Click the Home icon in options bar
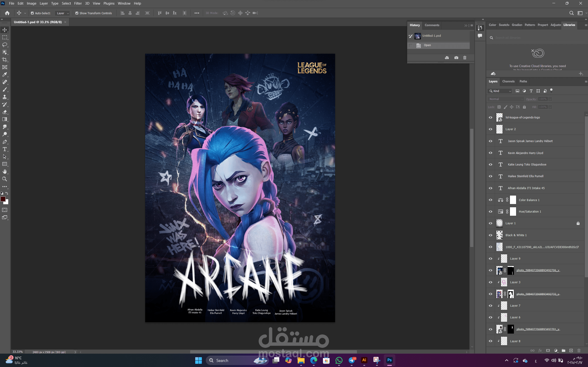Screen dimensions: 588x367 click(x=7, y=13)
